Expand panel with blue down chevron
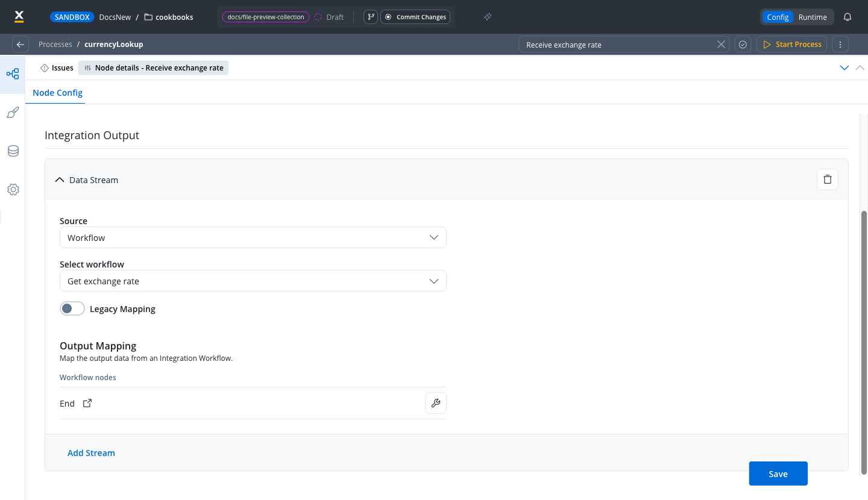The height and width of the screenshot is (500, 868). pyautogui.click(x=844, y=68)
